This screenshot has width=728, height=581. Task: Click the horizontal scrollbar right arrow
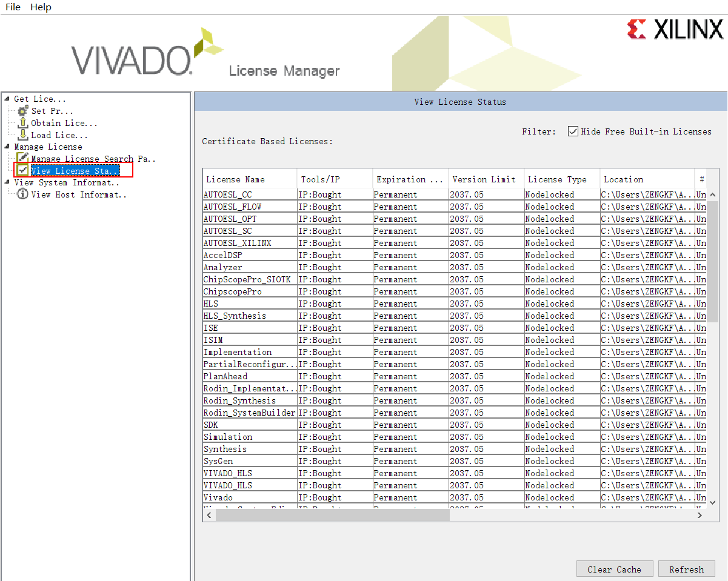[x=700, y=515]
